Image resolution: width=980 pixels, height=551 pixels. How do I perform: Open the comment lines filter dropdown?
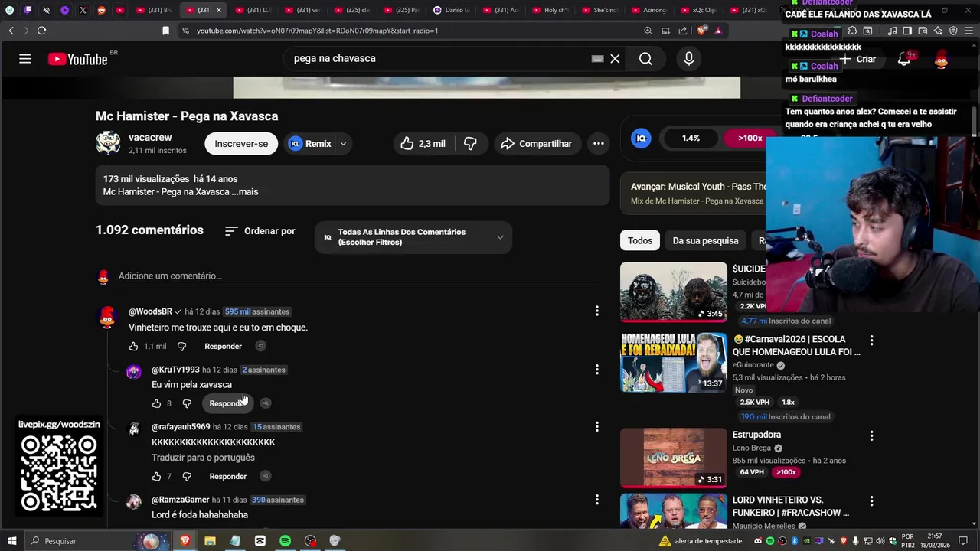click(x=413, y=237)
